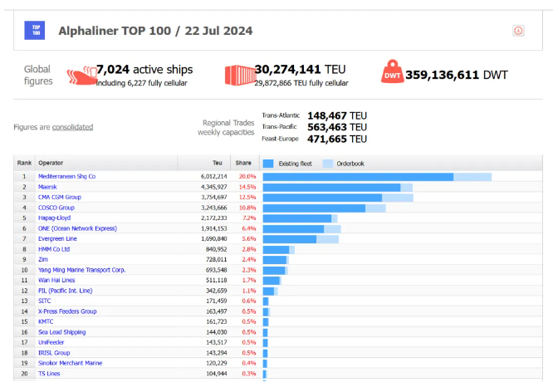Select the 20.0% share value
Screen dimensions: 558x392
pyautogui.click(x=247, y=176)
